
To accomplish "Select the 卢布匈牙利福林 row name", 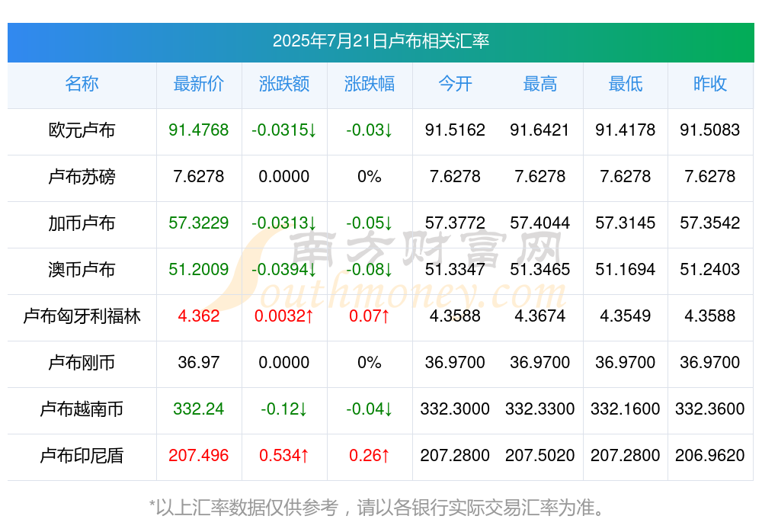I will [82, 316].
